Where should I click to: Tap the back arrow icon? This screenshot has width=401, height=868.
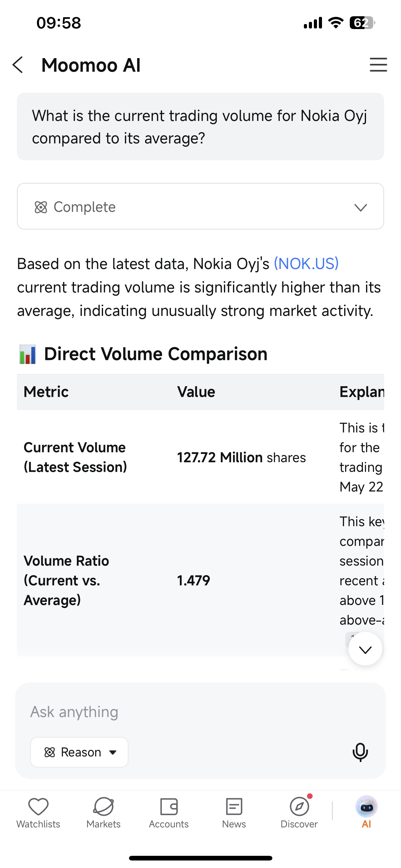pyautogui.click(x=18, y=65)
